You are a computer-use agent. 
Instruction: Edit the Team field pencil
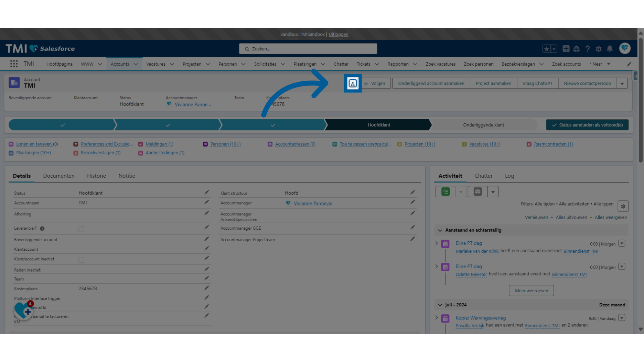(x=207, y=278)
